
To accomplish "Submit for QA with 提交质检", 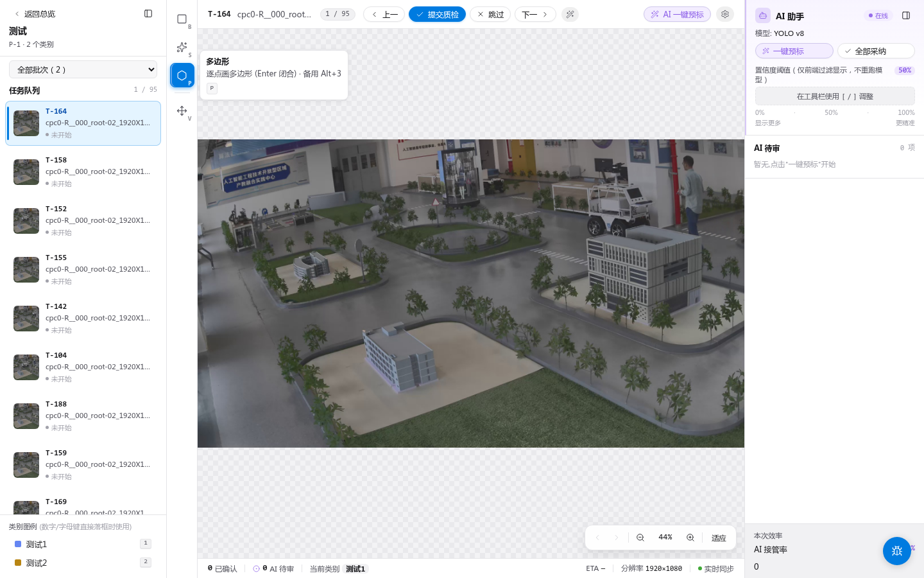I will click(x=437, y=14).
